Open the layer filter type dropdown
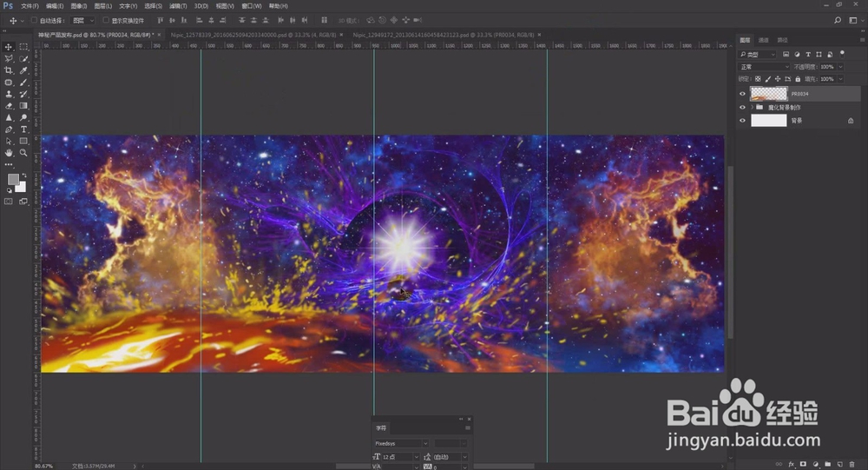The width and height of the screenshot is (868, 470). click(757, 55)
